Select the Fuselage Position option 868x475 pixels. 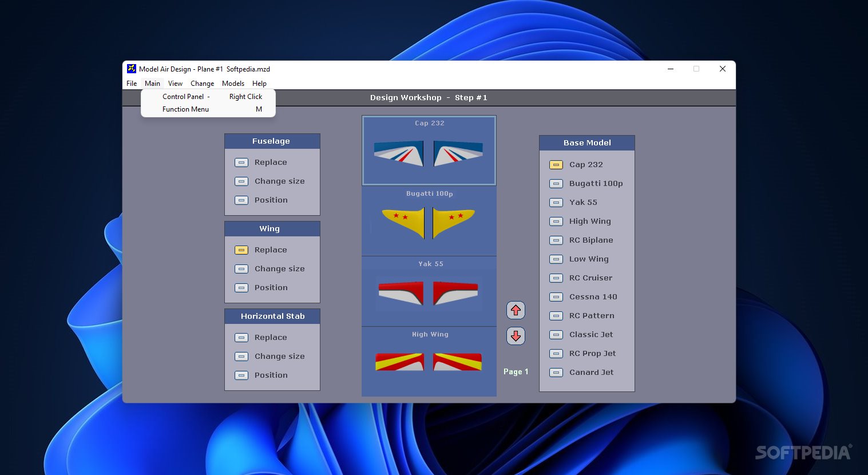241,200
